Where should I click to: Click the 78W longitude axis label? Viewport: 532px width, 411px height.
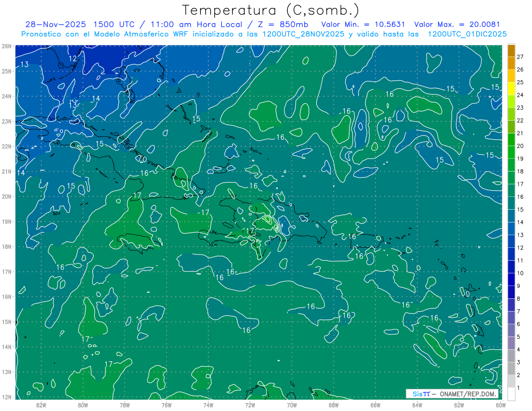125,405
